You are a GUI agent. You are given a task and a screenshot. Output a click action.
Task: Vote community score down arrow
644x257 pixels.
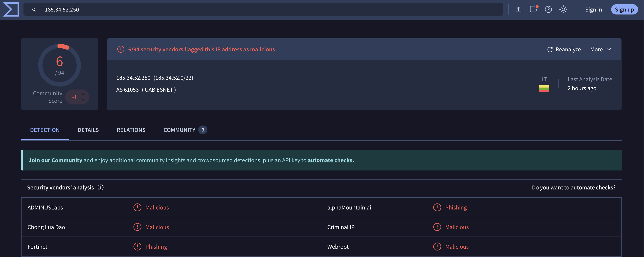83,100
